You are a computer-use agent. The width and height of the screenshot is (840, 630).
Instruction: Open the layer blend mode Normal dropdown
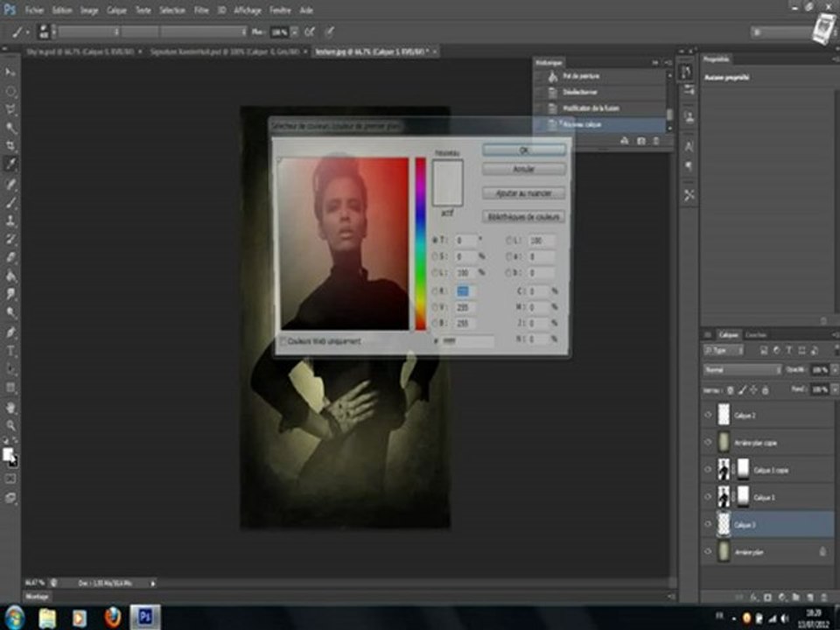coord(743,369)
